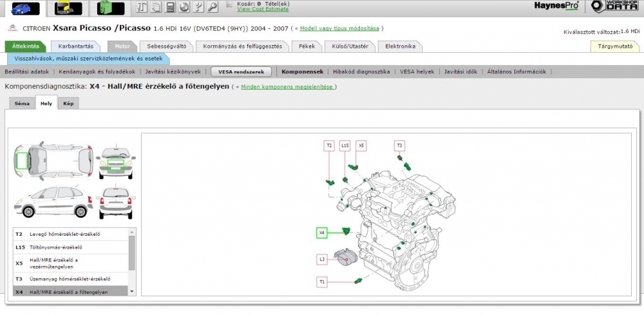
Task: Select the green equipment category icon
Action: point(111,8)
